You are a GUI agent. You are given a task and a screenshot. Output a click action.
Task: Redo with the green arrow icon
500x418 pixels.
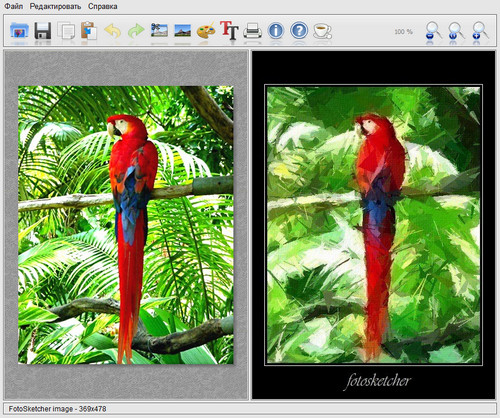[x=136, y=31]
